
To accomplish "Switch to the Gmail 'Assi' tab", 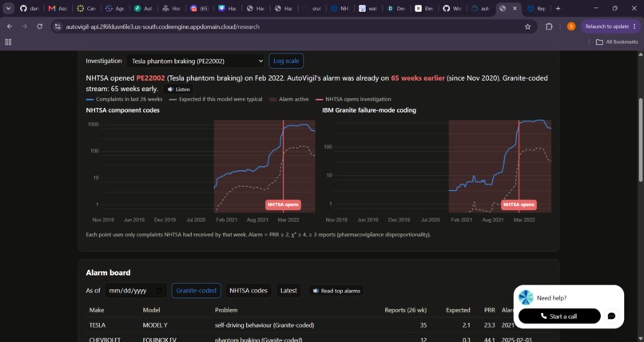I will coord(58,8).
